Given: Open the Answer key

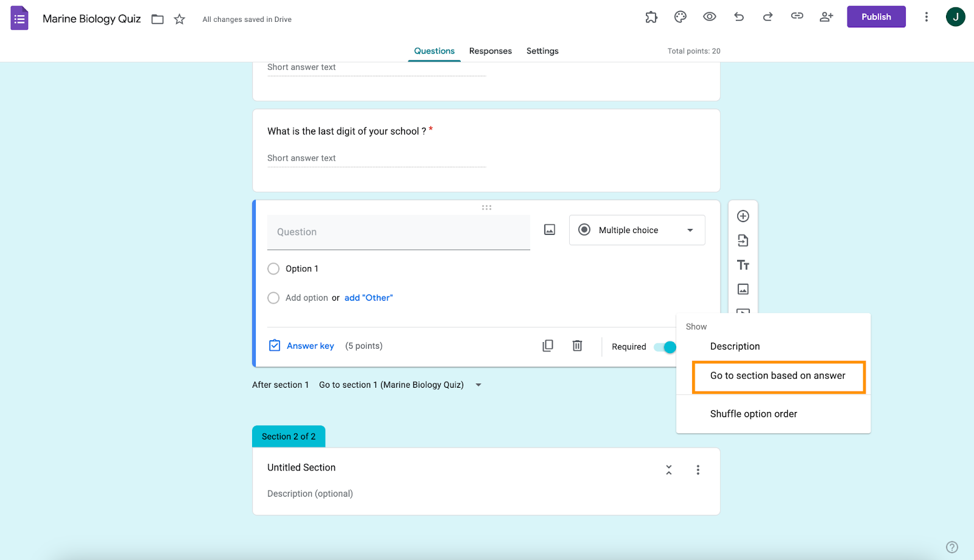Looking at the screenshot, I should (x=301, y=346).
